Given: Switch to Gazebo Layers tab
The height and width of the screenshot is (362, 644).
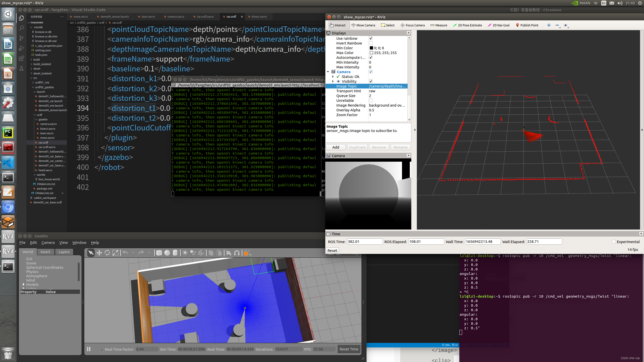Looking at the screenshot, I should click(x=64, y=252).
